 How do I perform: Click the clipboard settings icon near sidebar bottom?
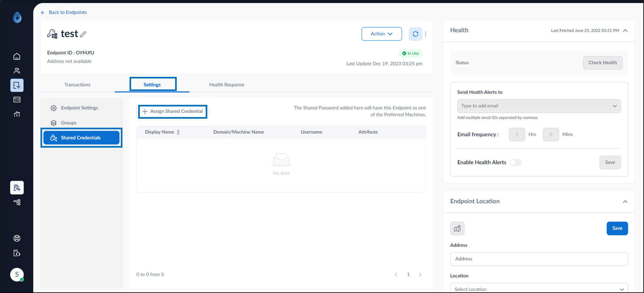coord(17,253)
